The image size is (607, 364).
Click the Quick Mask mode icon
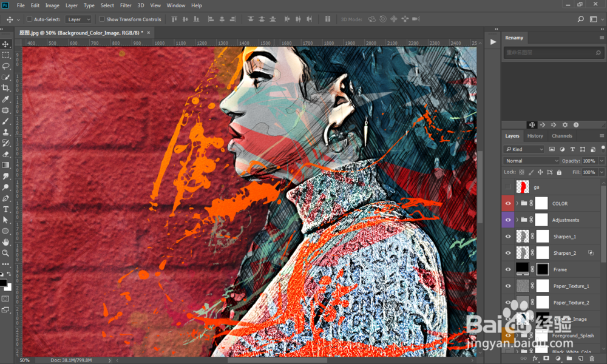(5, 298)
